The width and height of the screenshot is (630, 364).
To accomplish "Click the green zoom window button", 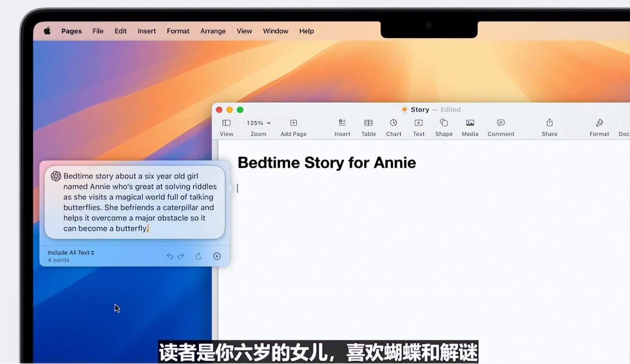I will point(240,110).
